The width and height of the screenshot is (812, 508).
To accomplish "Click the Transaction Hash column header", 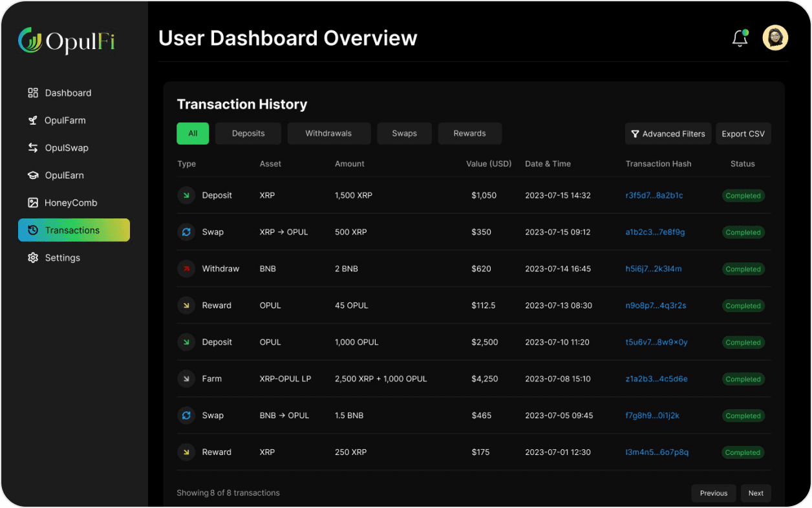I will [658, 164].
